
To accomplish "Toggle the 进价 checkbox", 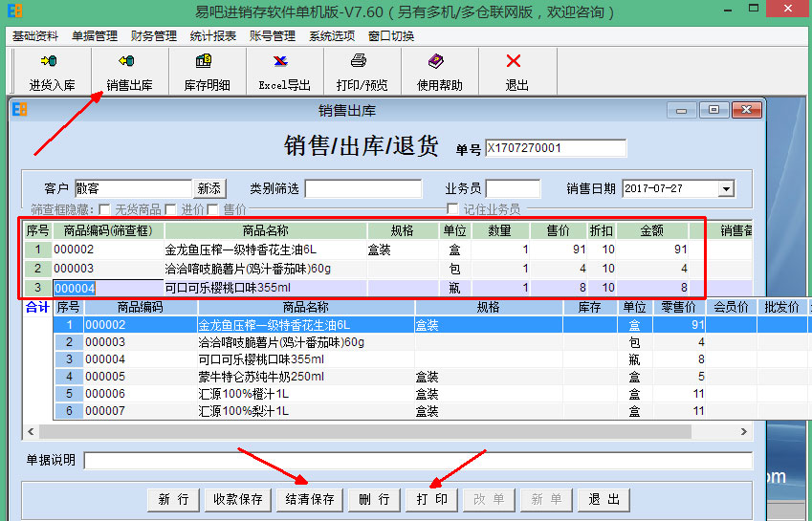I will (x=170, y=209).
